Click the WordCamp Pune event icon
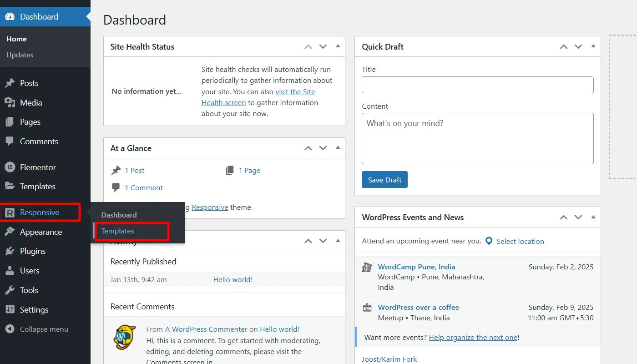Image resolution: width=637 pixels, height=364 pixels. click(367, 268)
